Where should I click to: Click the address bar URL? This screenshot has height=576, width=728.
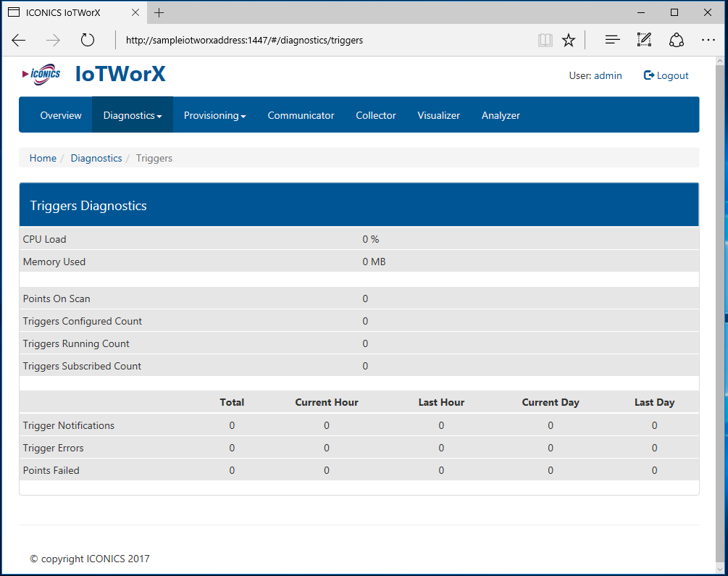point(244,41)
